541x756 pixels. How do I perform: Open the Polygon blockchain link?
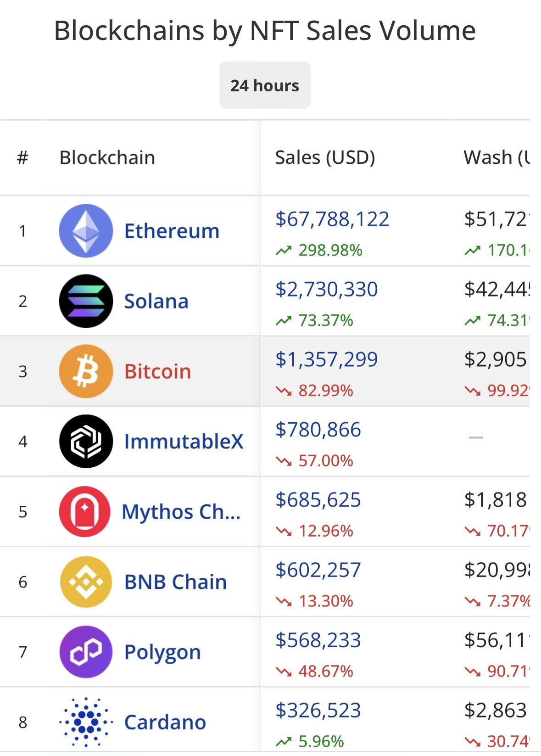pos(162,652)
